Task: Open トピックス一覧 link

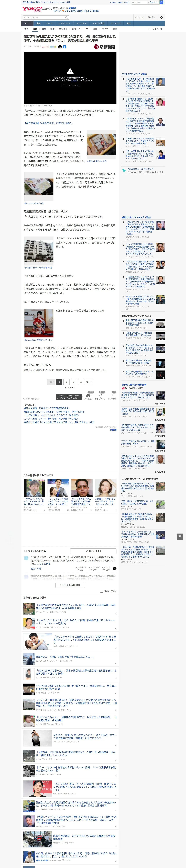Action: 155,29
